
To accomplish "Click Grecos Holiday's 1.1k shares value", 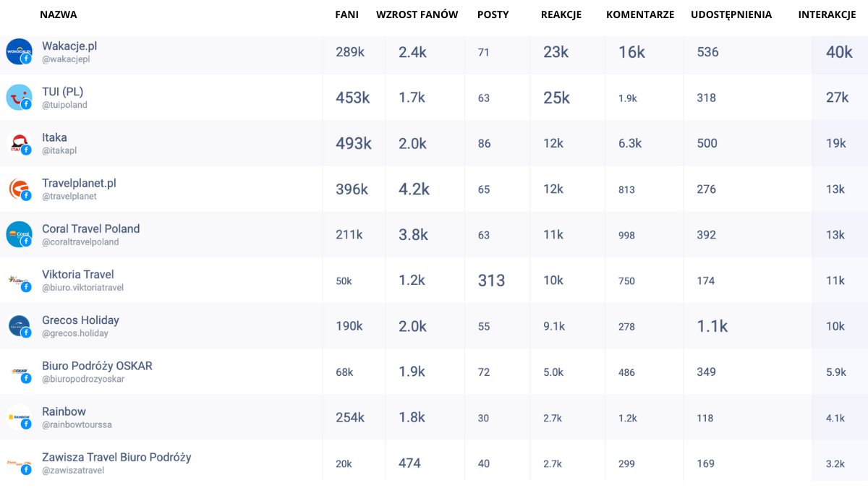I will (x=712, y=326).
